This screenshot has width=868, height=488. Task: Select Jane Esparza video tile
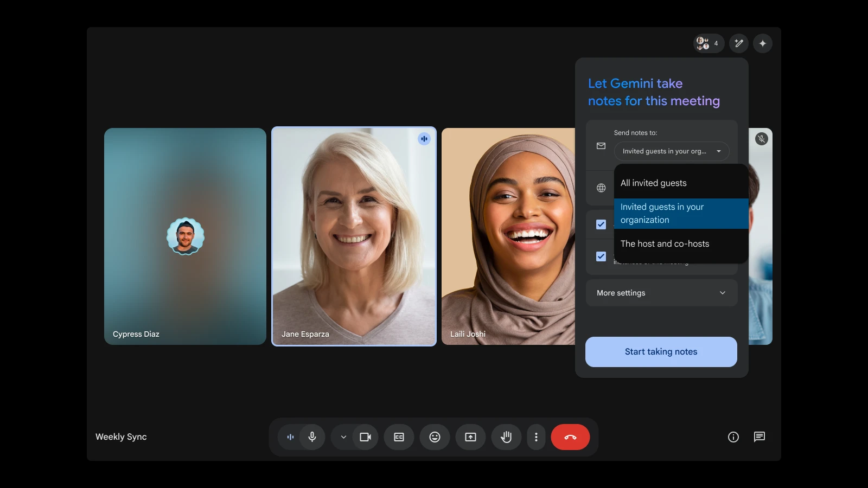pyautogui.click(x=354, y=236)
